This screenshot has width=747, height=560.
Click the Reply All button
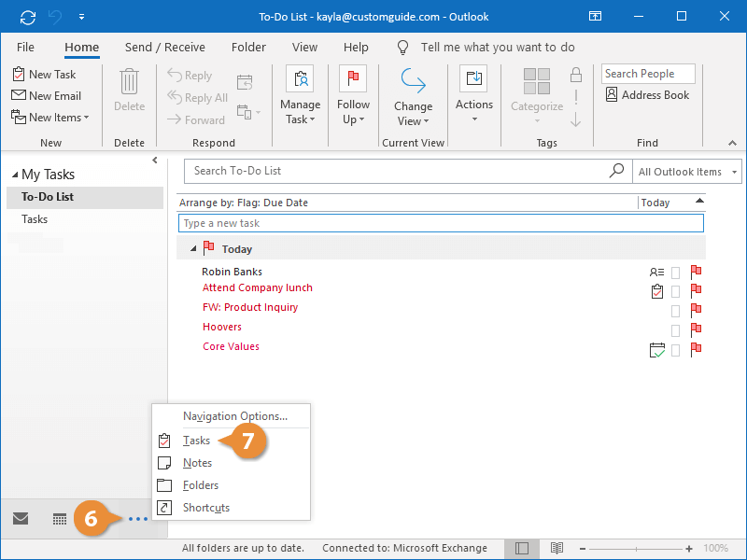[197, 98]
